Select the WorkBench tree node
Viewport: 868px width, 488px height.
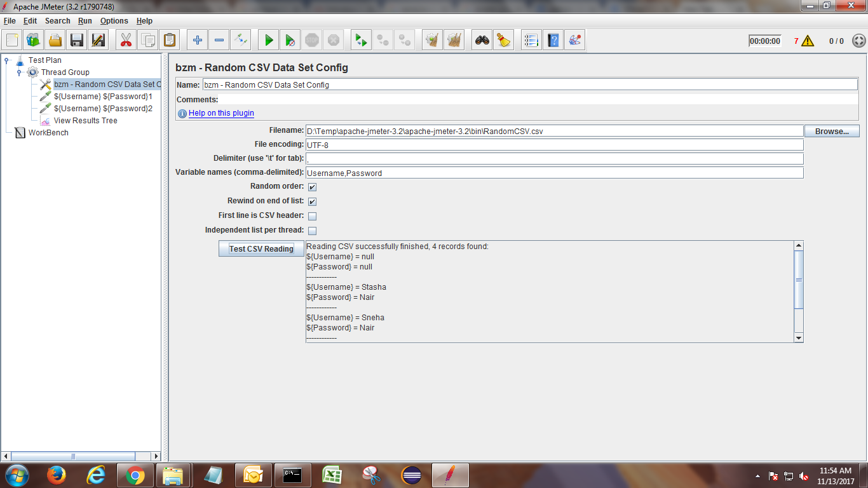(x=48, y=133)
